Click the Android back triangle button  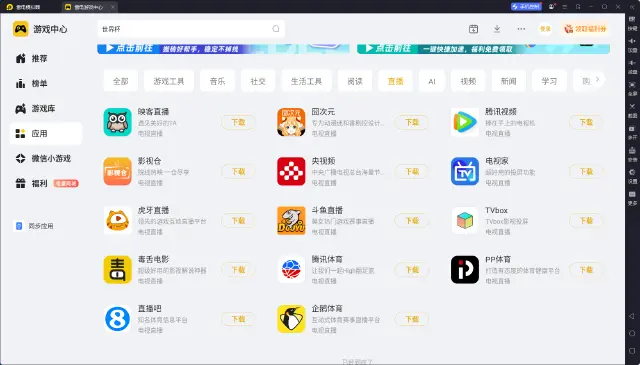pos(632,316)
